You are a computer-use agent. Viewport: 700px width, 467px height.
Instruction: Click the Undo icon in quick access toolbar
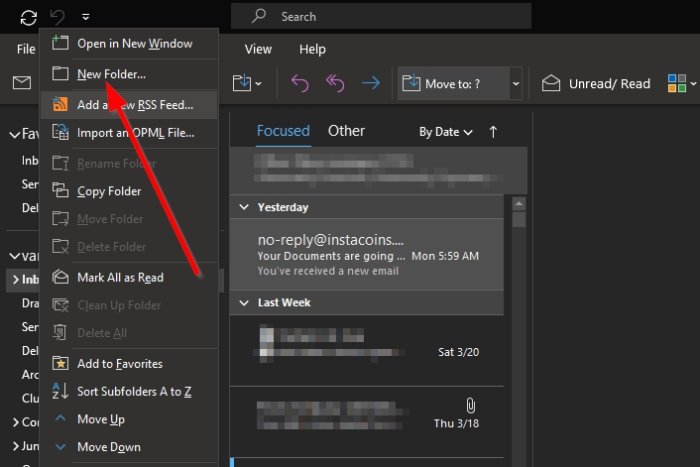(57, 17)
